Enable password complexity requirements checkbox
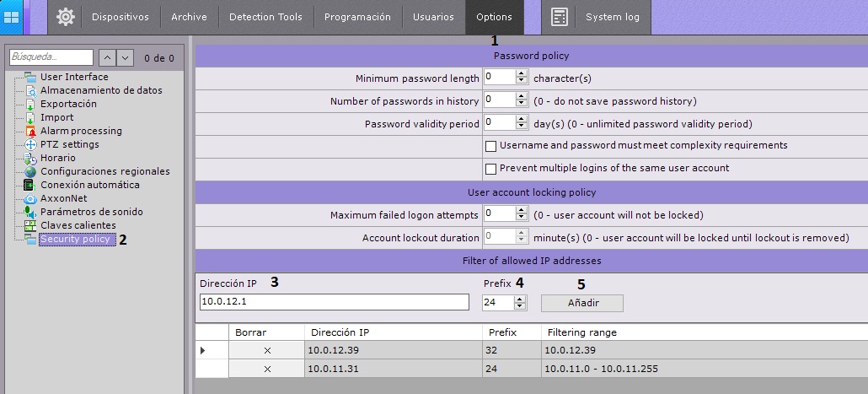Viewport: 868px width, 394px height. 491,146
